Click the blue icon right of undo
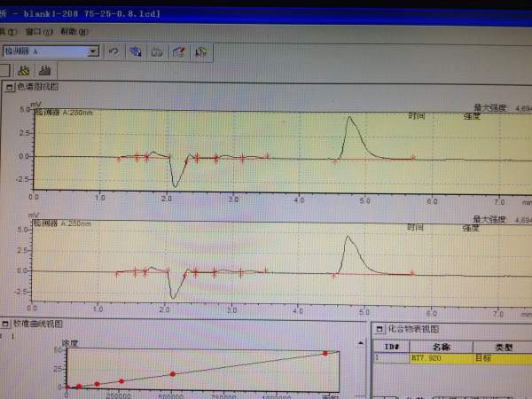532x399 pixels. coord(136,52)
